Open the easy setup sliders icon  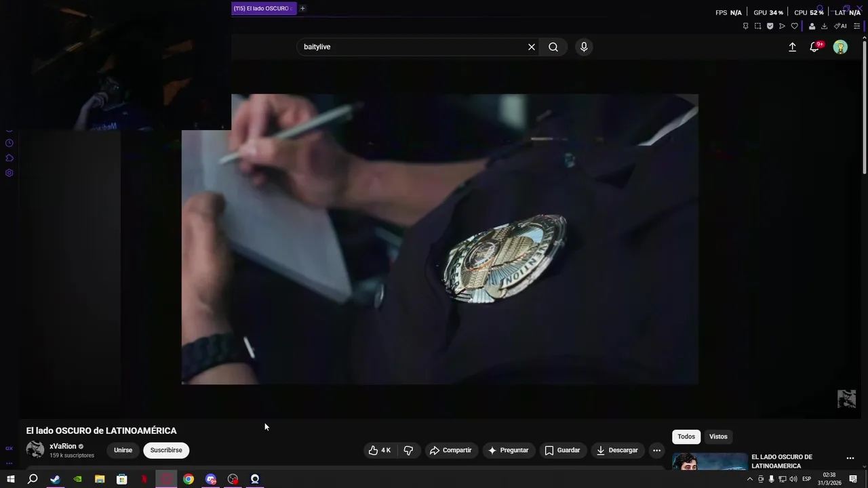pyautogui.click(x=856, y=26)
